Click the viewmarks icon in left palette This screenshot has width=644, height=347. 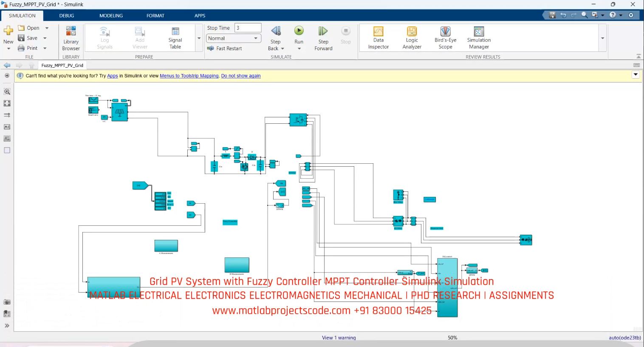coord(7,314)
